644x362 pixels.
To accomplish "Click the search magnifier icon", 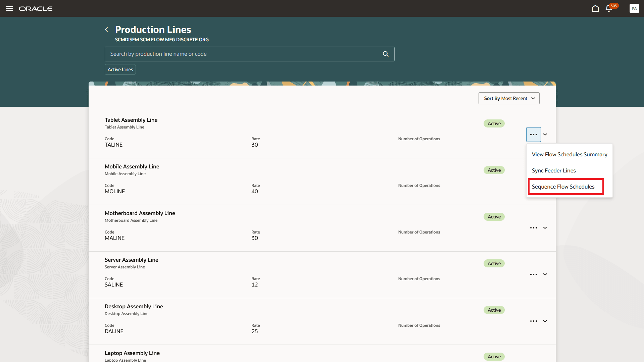I will [385, 54].
